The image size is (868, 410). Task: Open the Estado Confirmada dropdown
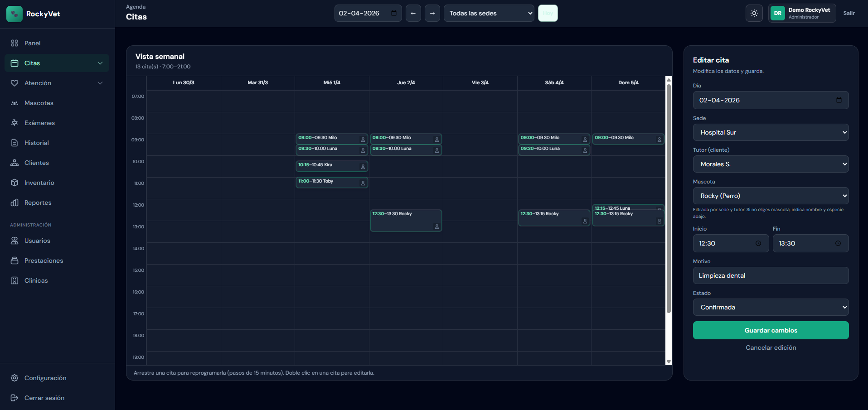point(771,307)
